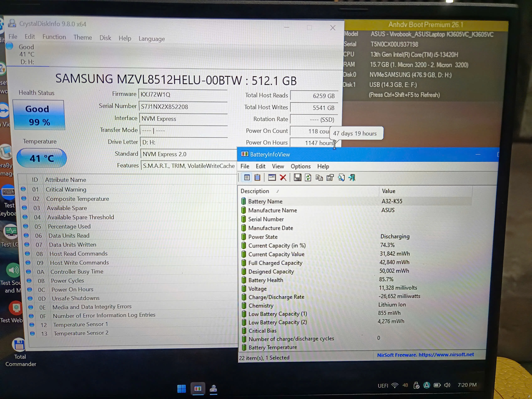Select the Critical Warning attribute row
This screenshot has width=532, height=399.
(128, 189)
